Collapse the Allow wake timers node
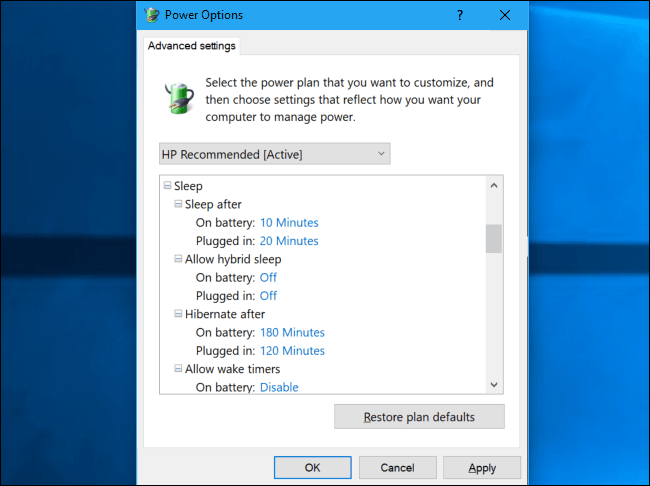The width and height of the screenshot is (650, 486). pyautogui.click(x=178, y=368)
